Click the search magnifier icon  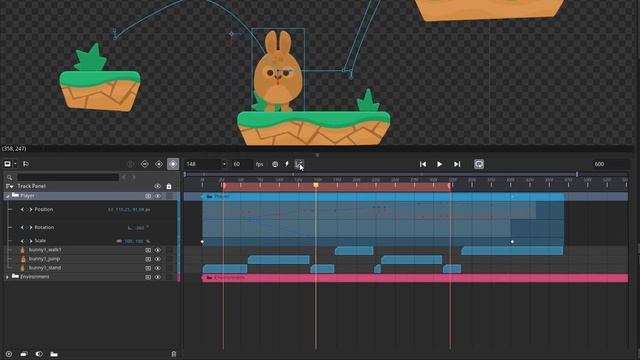tap(9, 178)
